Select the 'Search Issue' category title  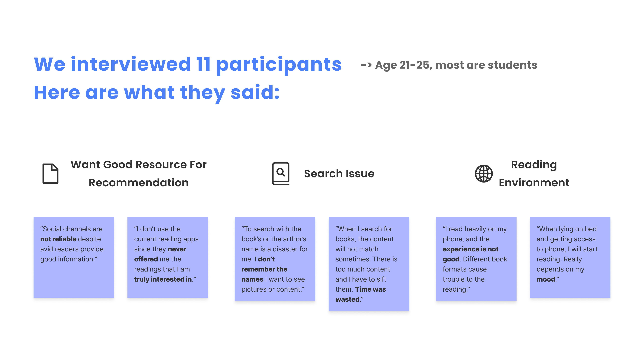(339, 174)
